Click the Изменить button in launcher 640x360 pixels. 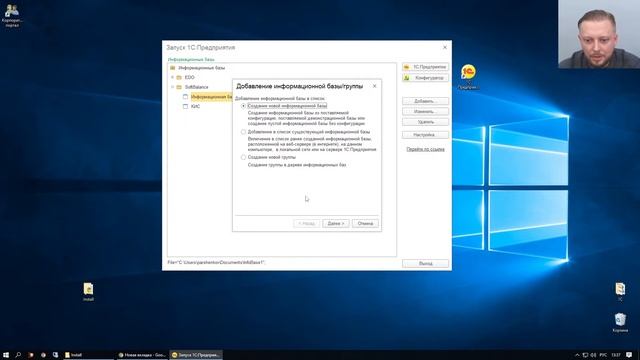pos(425,111)
